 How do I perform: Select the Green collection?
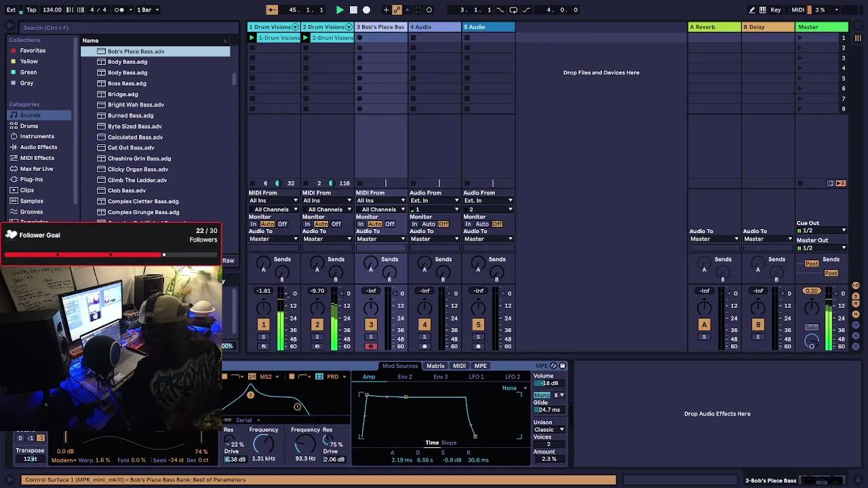coord(28,72)
